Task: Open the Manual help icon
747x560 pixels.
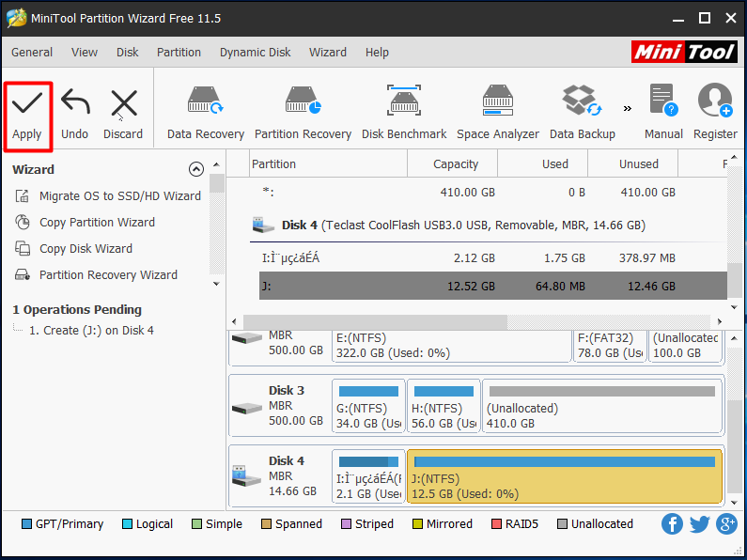Action: 663,113
